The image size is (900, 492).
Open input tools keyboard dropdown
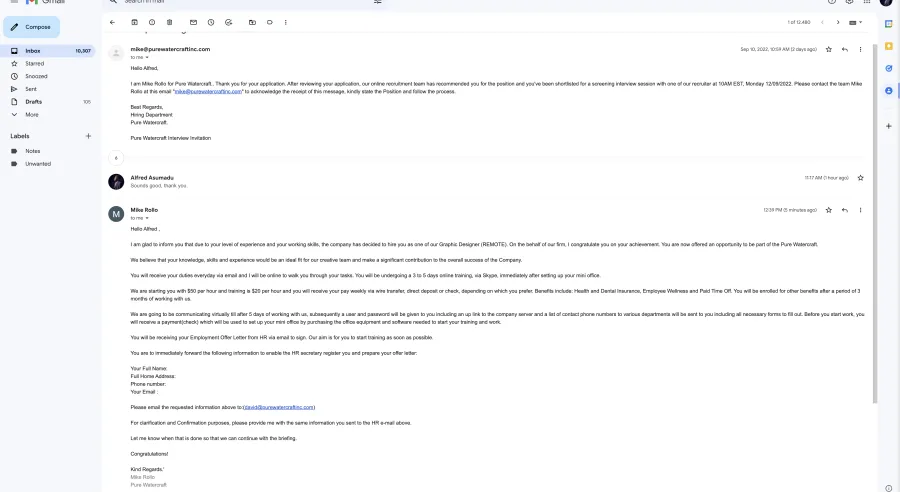click(x=855, y=22)
